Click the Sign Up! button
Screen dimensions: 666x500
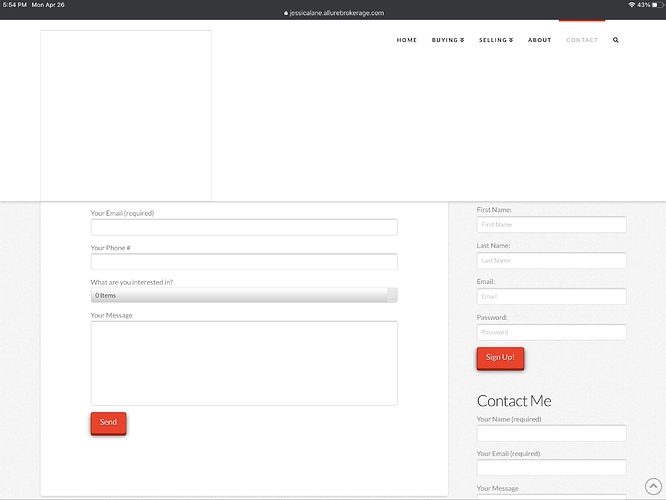[x=500, y=358]
